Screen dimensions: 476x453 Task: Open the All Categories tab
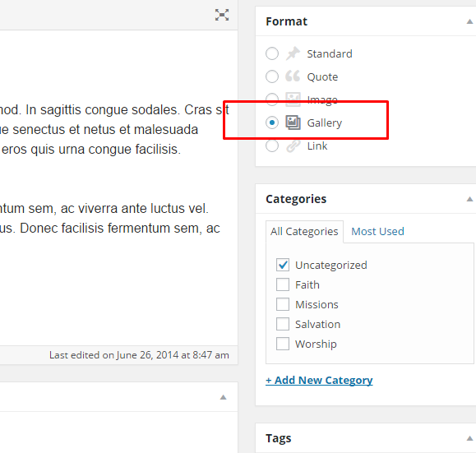tap(304, 231)
